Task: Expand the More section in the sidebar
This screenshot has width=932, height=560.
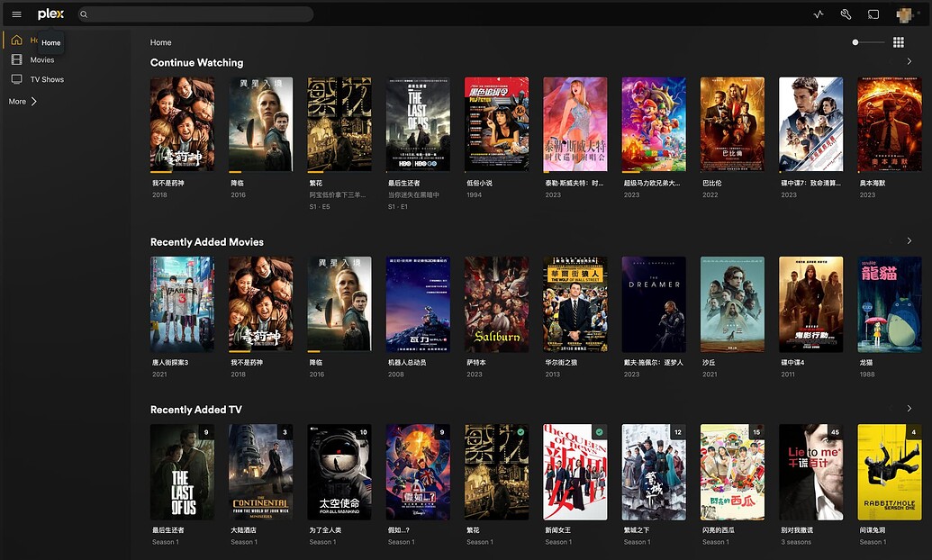Action: tap(23, 102)
